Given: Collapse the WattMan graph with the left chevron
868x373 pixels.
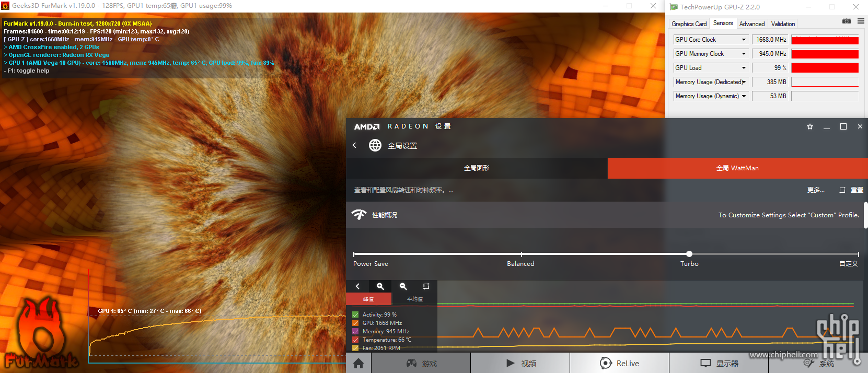Looking at the screenshot, I should [357, 286].
